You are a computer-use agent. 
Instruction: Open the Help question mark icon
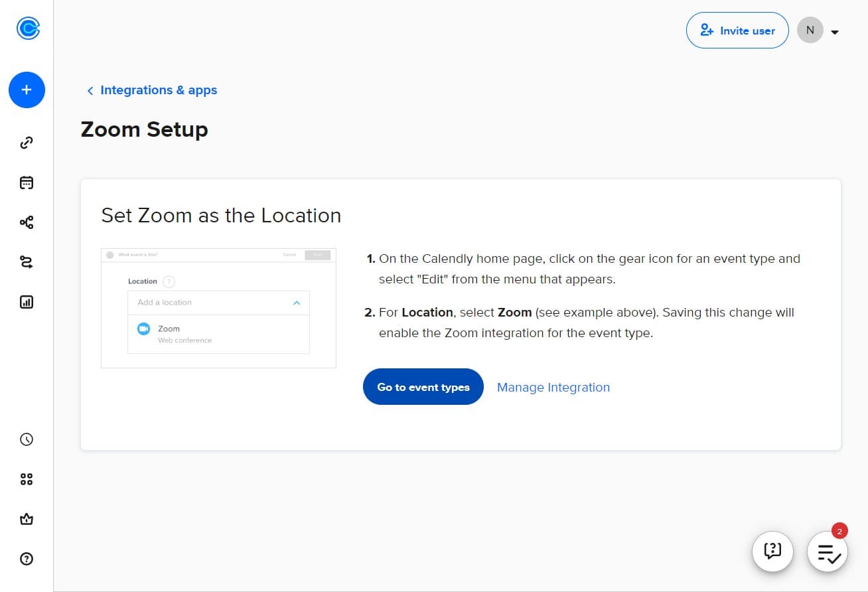pyautogui.click(x=27, y=559)
